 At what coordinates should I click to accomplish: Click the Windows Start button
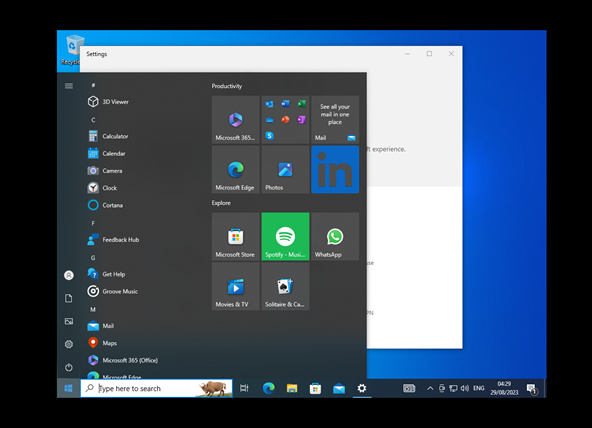click(x=68, y=388)
